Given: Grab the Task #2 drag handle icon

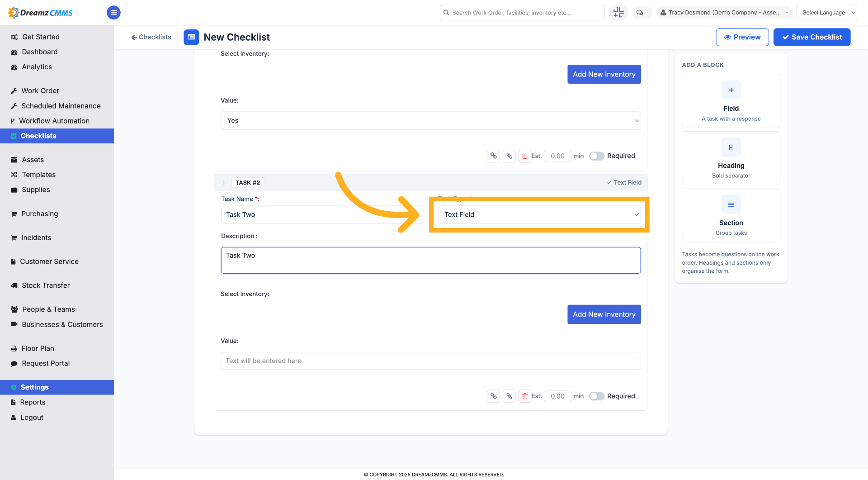Looking at the screenshot, I should pos(224,183).
